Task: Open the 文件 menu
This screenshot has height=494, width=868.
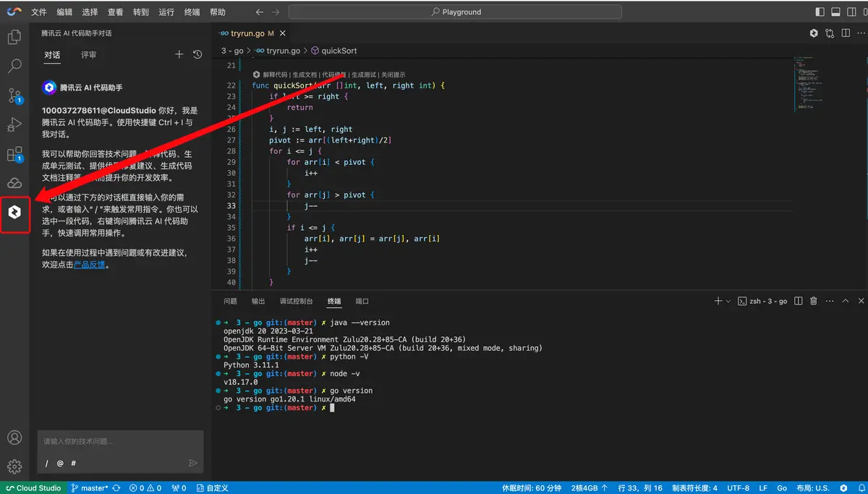Action: [39, 12]
